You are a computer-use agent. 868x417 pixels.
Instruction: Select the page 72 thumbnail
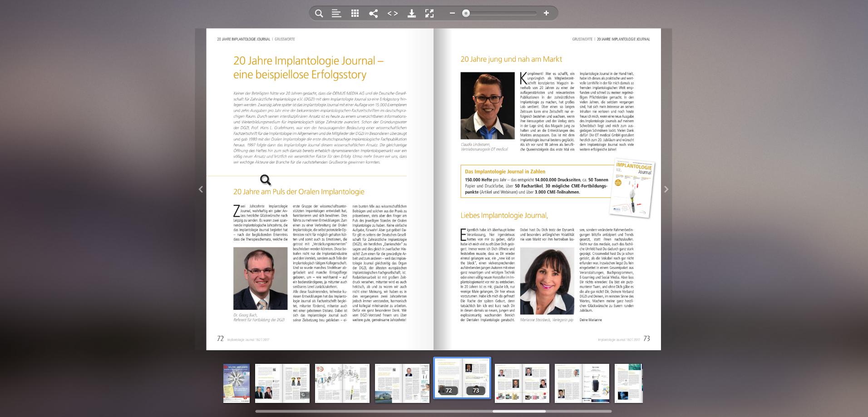[449, 378]
